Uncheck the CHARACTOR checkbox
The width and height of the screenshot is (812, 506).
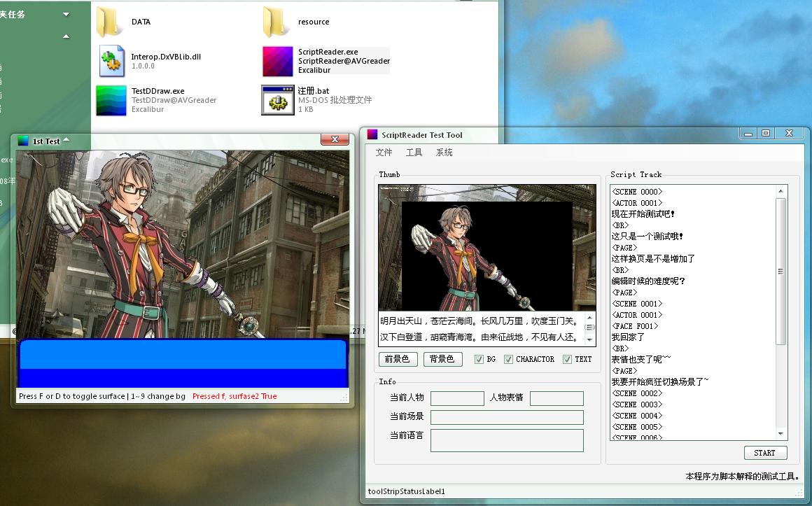pos(508,359)
